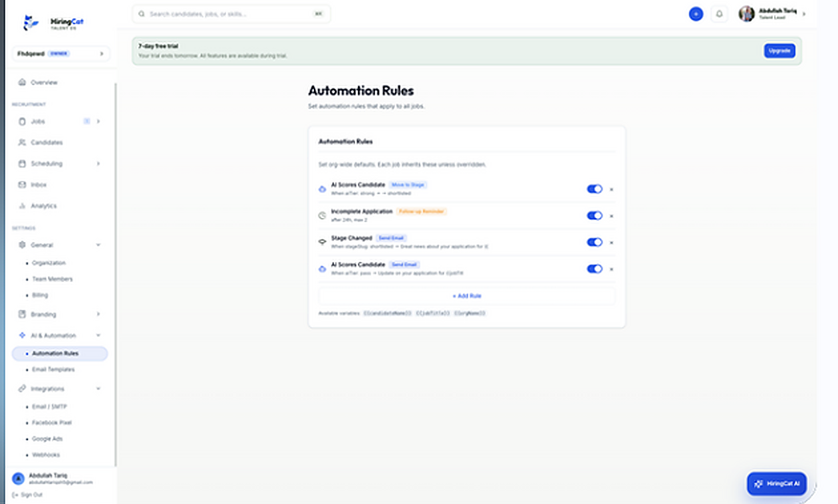The width and height of the screenshot is (838, 504).
Task: Disable the Incomplete Application rule toggle
Action: click(x=594, y=215)
